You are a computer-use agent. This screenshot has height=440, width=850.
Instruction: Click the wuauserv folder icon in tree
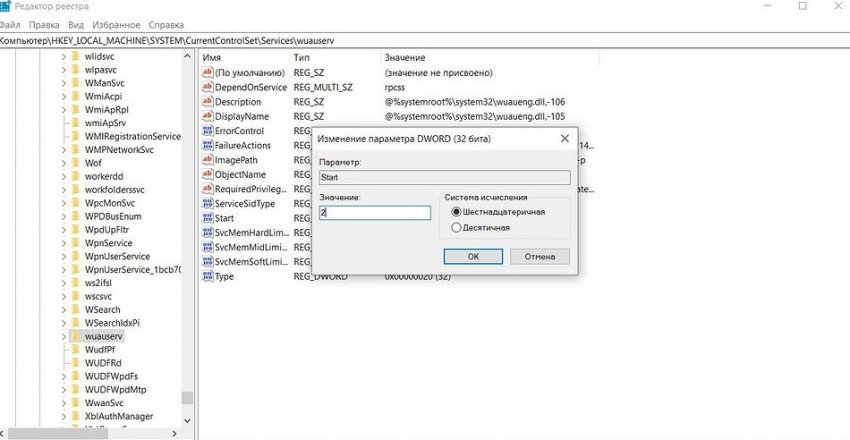tap(76, 337)
